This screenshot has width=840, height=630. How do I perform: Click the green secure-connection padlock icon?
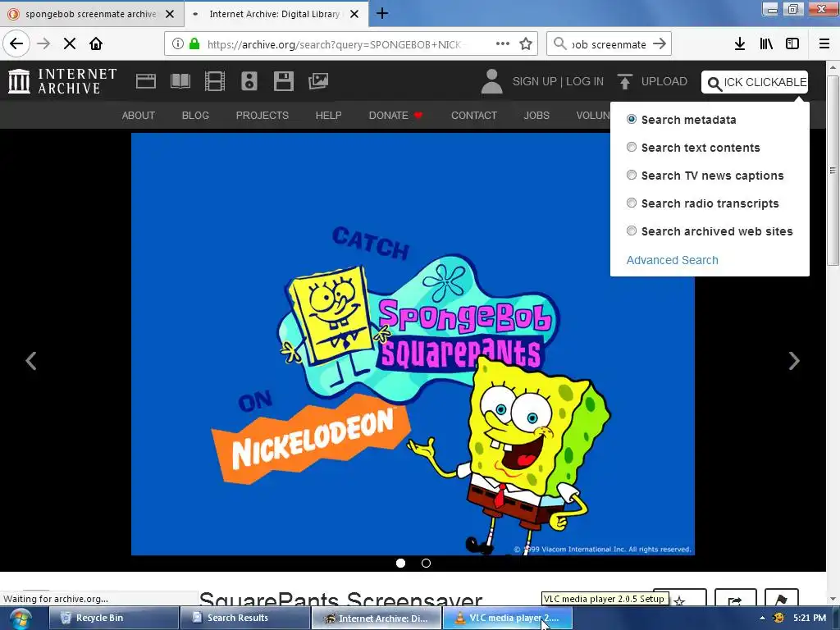click(194, 44)
